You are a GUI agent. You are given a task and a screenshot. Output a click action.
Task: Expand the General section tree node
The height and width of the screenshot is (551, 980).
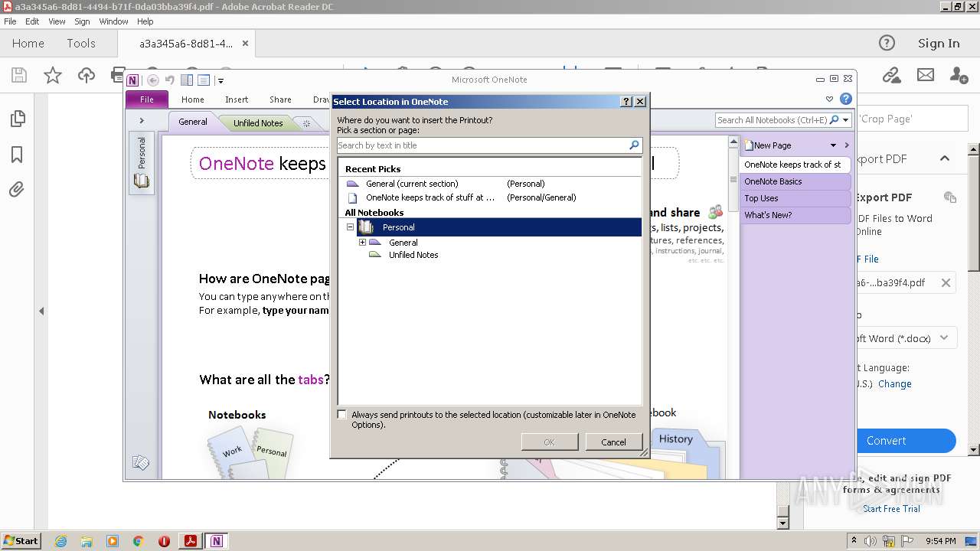click(362, 242)
